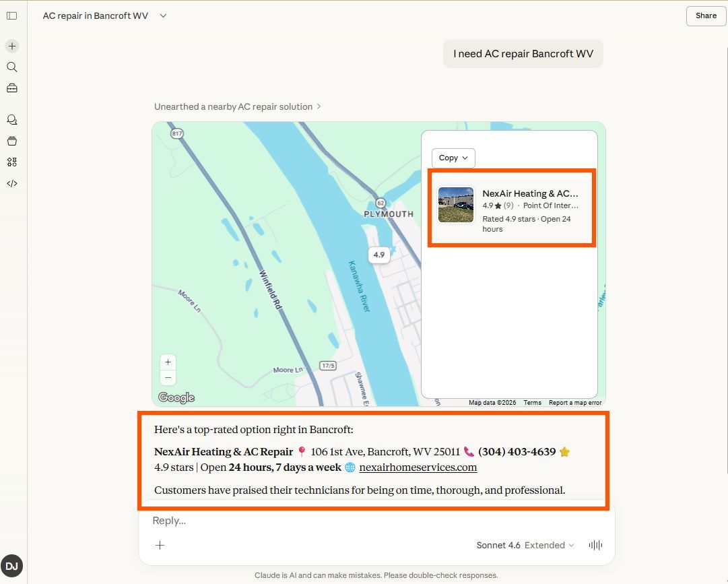Viewport: 728px width, 584px height.
Task: Select the Code icon in the sidebar
Action: pos(11,183)
